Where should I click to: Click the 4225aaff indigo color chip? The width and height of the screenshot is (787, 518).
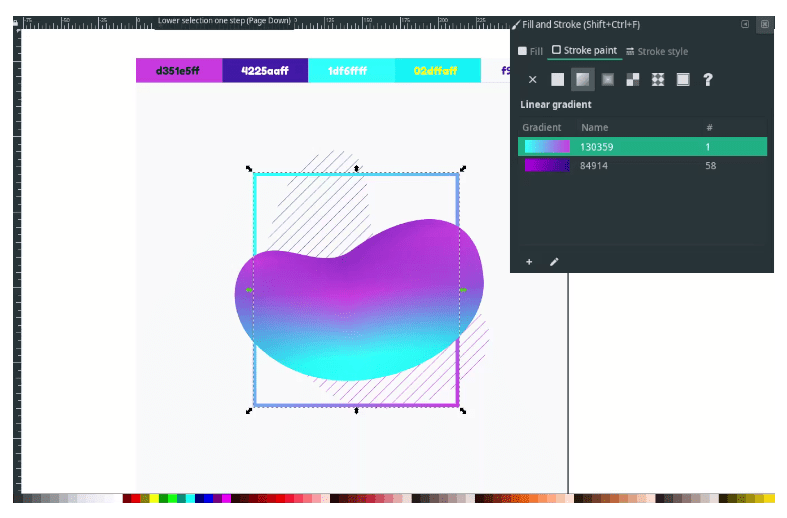tap(265, 71)
